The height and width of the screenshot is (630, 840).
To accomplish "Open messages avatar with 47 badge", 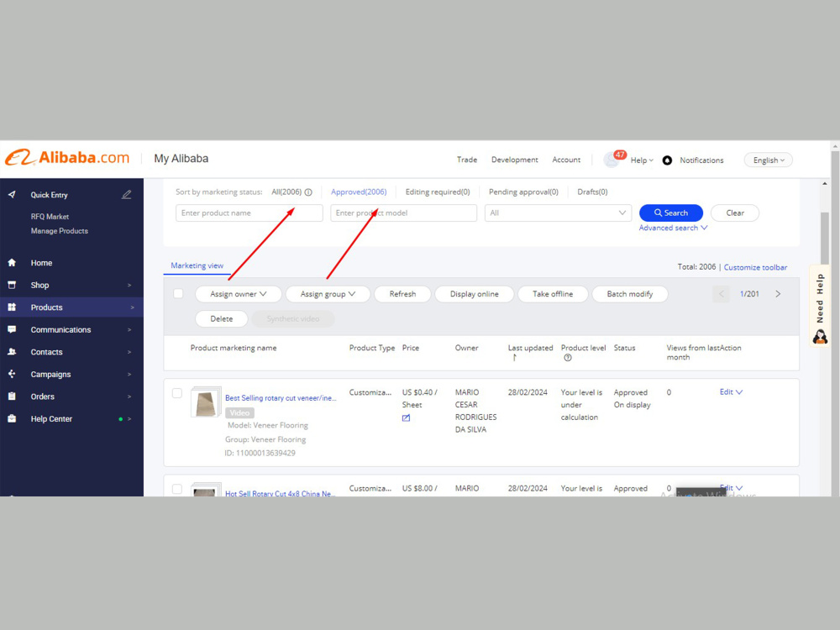I will click(612, 159).
